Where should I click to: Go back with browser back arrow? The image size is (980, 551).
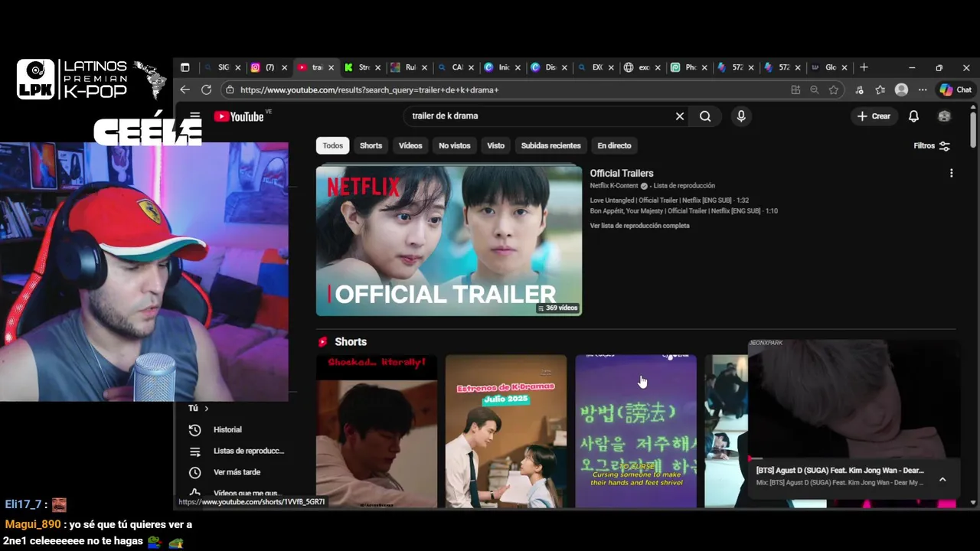pos(185,90)
